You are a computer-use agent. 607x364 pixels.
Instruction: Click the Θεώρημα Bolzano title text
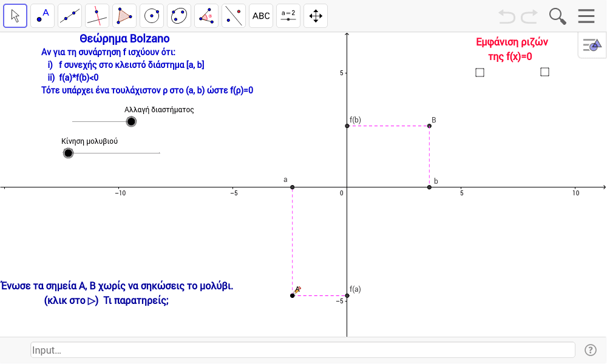(124, 39)
